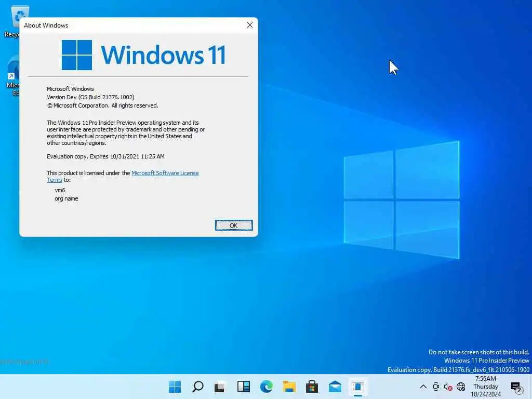This screenshot has width=532, height=399.
Task: Open the taskbar clock and date
Action: (x=486, y=387)
